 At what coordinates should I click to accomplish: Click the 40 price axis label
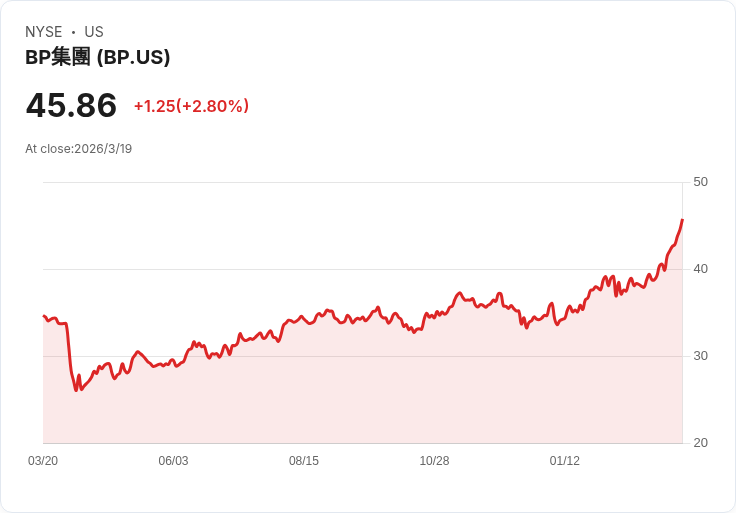coord(700,269)
